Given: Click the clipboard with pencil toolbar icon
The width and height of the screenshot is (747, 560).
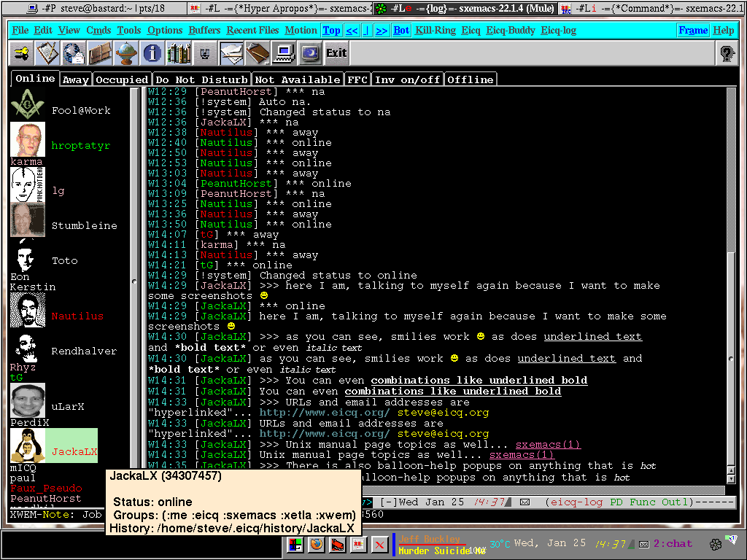Looking at the screenshot, I should pyautogui.click(x=47, y=52).
